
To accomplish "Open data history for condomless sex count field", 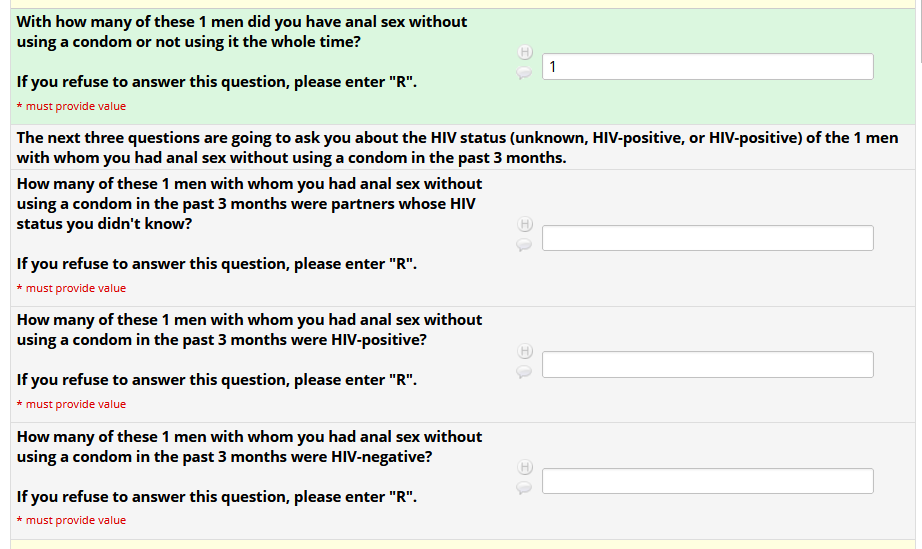I will pyautogui.click(x=524, y=52).
